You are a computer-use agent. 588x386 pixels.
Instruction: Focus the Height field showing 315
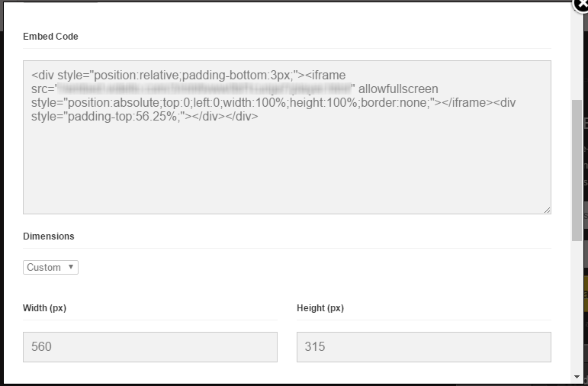click(424, 347)
